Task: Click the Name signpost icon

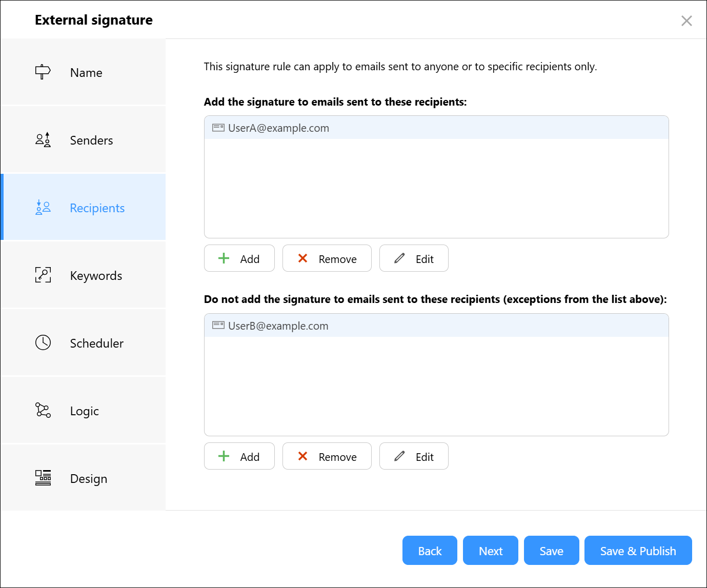Action: [43, 72]
